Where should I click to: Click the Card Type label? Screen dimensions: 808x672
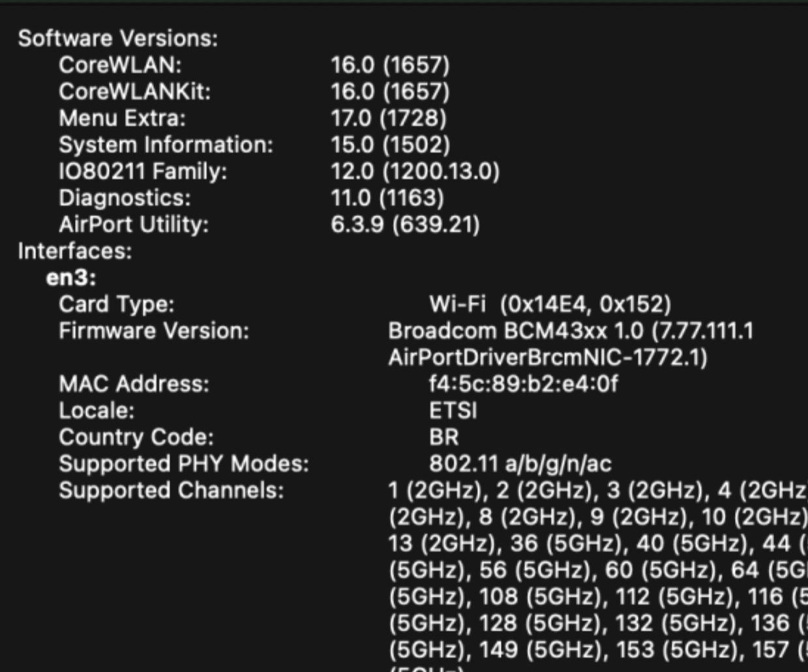(x=116, y=304)
